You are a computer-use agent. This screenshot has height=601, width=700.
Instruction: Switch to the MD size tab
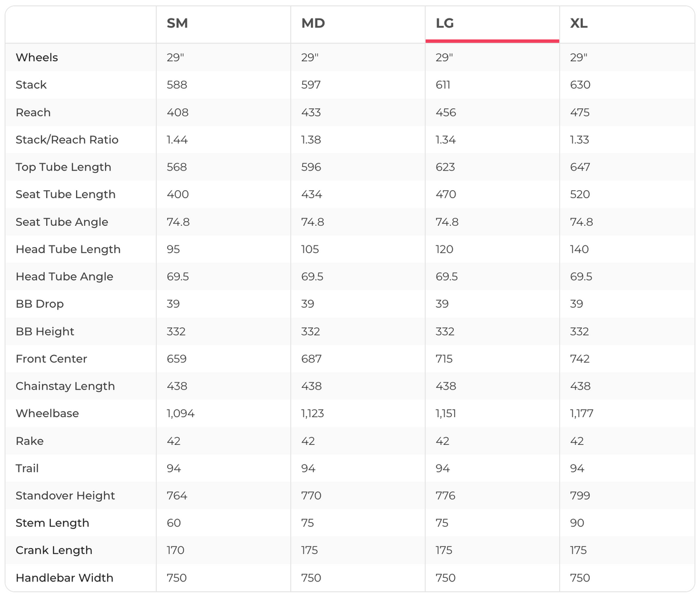click(x=313, y=24)
